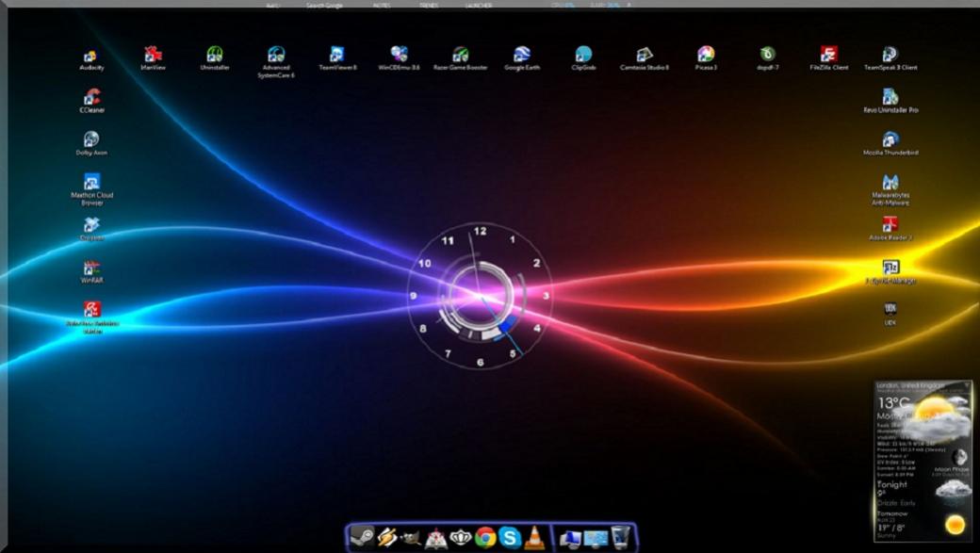This screenshot has width=980, height=553.
Task: Select the CCleaner desktop icon
Action: coord(91,98)
